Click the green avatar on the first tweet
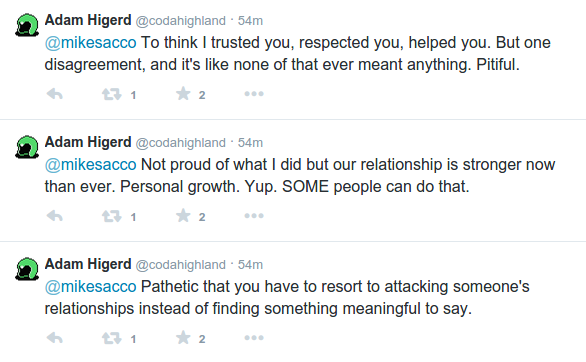Viewport: 586px width, 362px height. (x=27, y=25)
